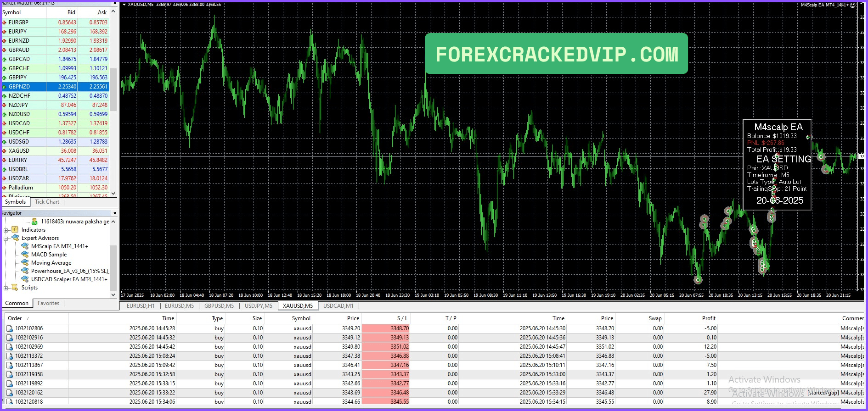Click the account 11618403 user icon
868x411 pixels.
pos(34,222)
